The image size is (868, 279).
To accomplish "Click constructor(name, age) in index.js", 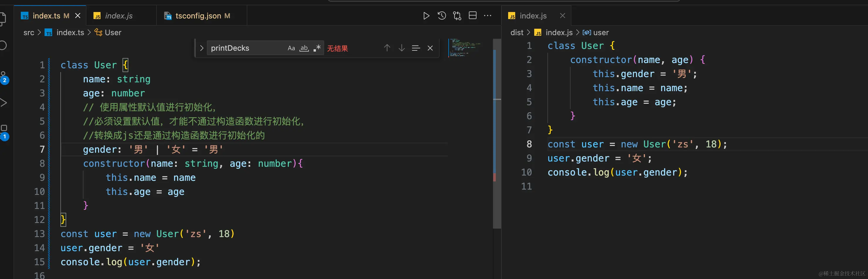I will coord(632,60).
